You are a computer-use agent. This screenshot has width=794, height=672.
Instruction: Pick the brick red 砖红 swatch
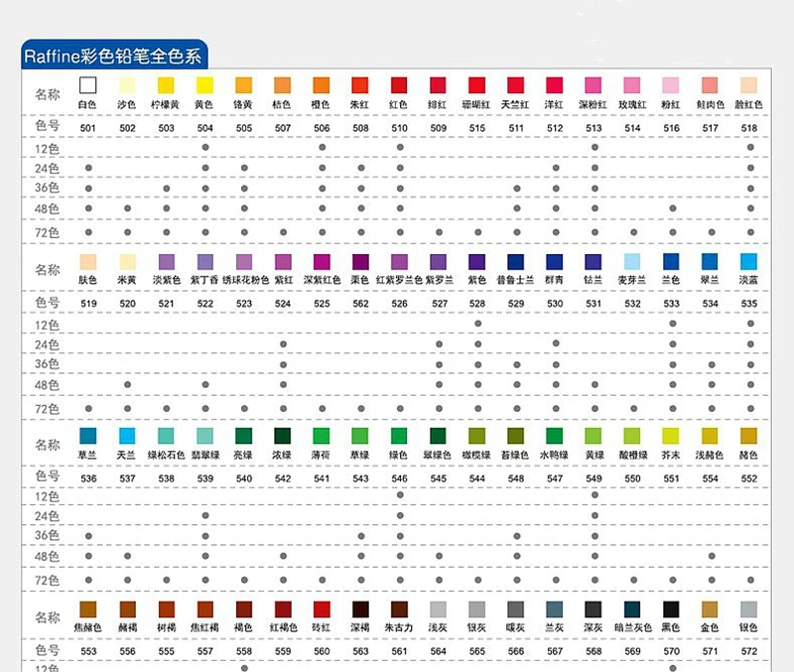322,609
